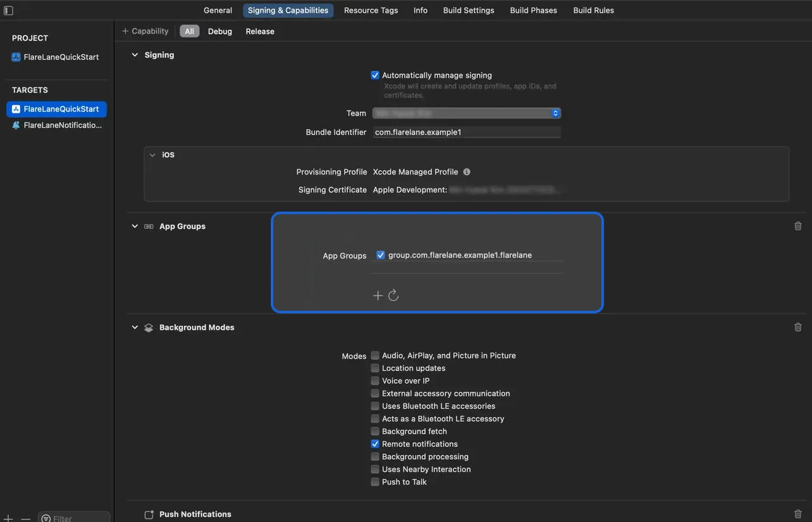Click the plus icon to add app group

click(377, 296)
